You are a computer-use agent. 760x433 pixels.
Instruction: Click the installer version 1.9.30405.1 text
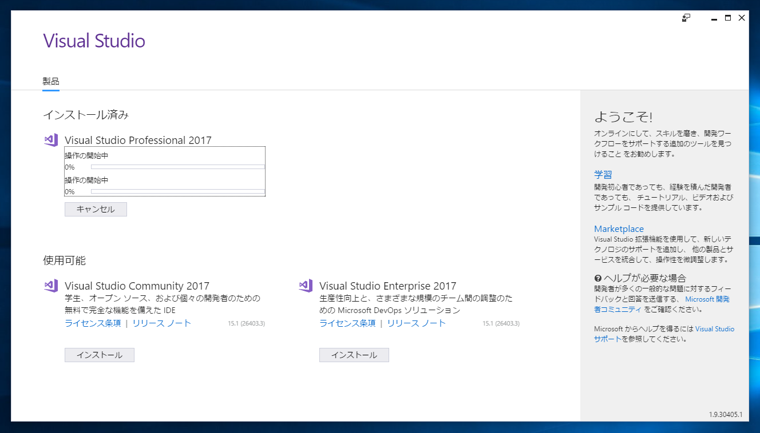click(726, 415)
